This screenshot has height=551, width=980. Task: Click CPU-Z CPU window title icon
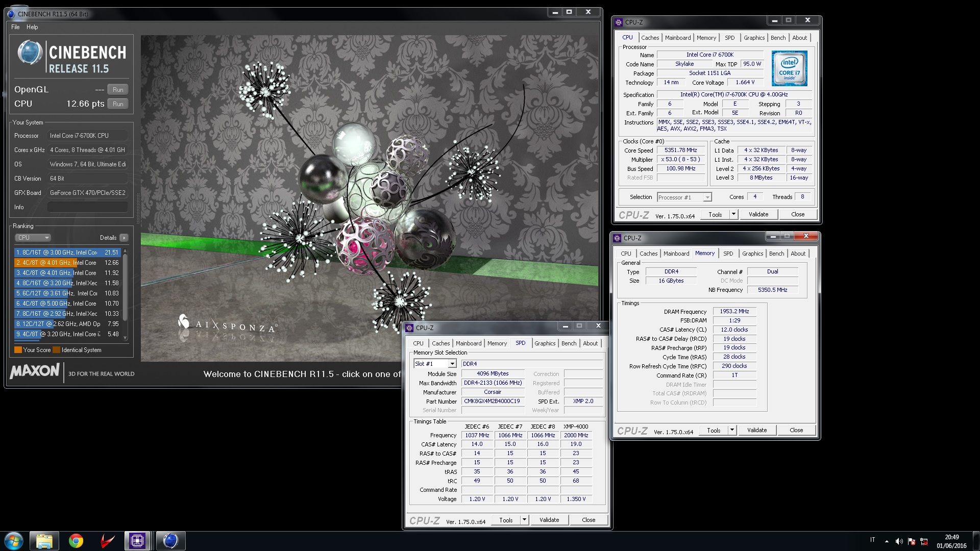619,22
